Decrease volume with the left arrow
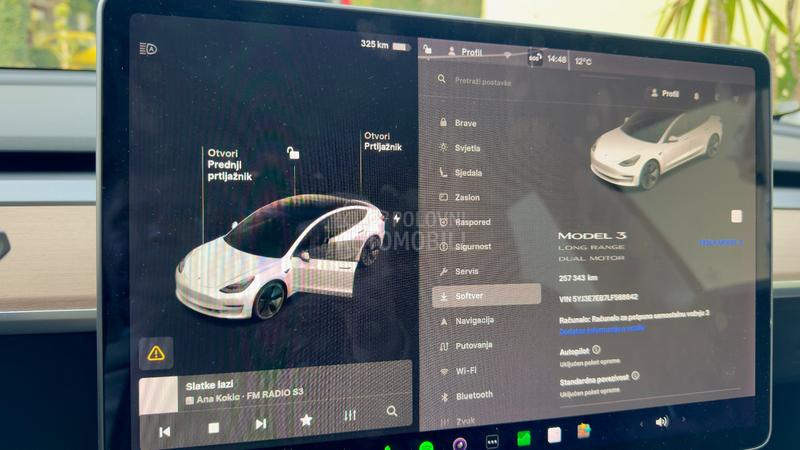This screenshot has height=450, width=800. 641,424
